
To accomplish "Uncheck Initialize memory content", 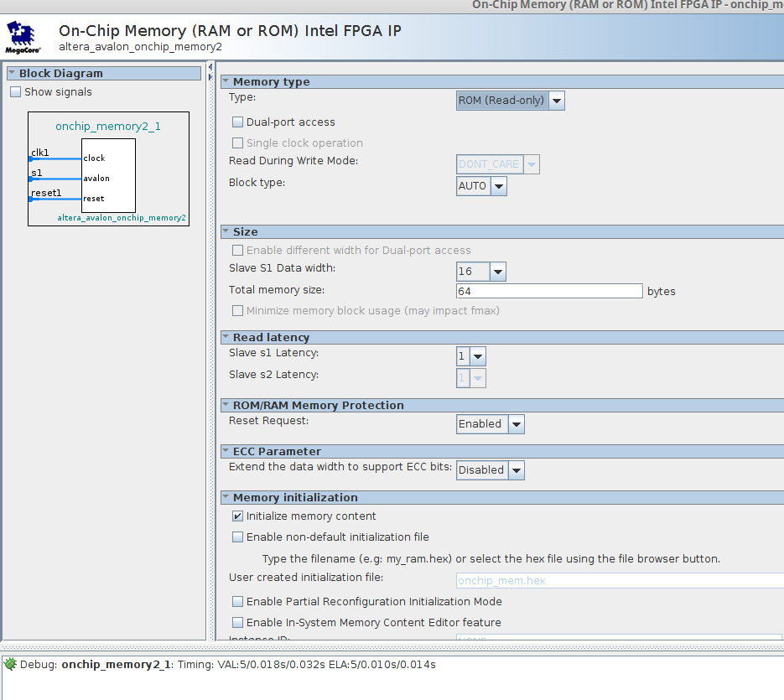I will pos(238,516).
